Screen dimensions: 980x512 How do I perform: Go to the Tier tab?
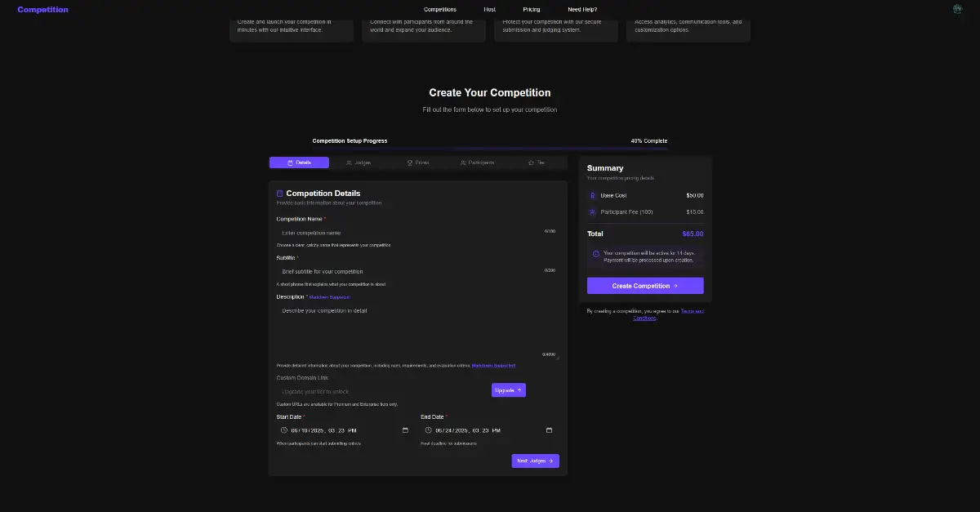tap(537, 163)
